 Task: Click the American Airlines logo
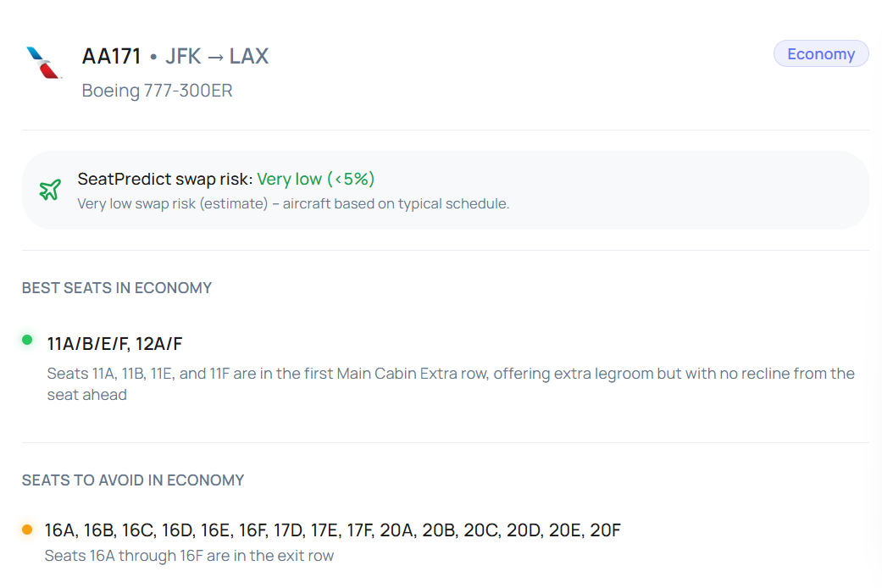(45, 63)
